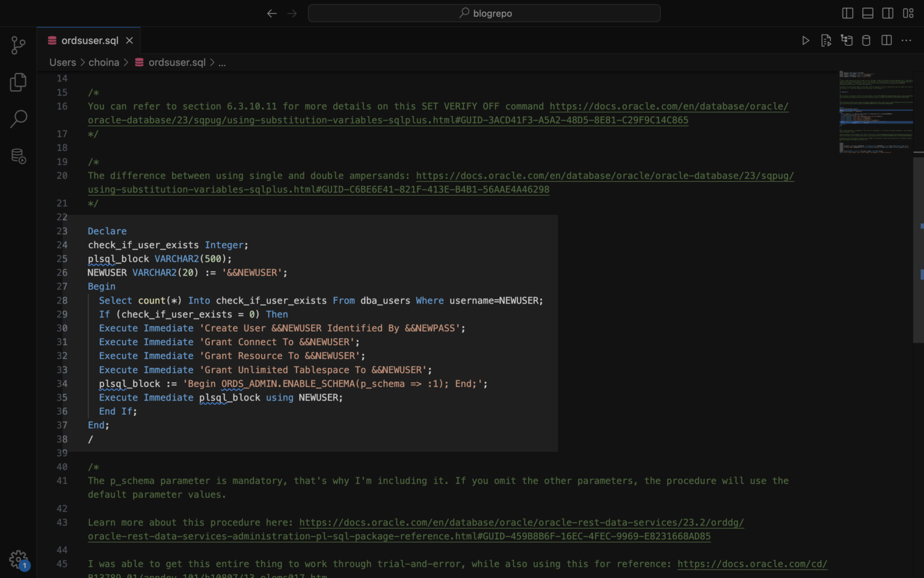Expand the breadcrumb ellipsis after ordsuser.sql

(221, 62)
